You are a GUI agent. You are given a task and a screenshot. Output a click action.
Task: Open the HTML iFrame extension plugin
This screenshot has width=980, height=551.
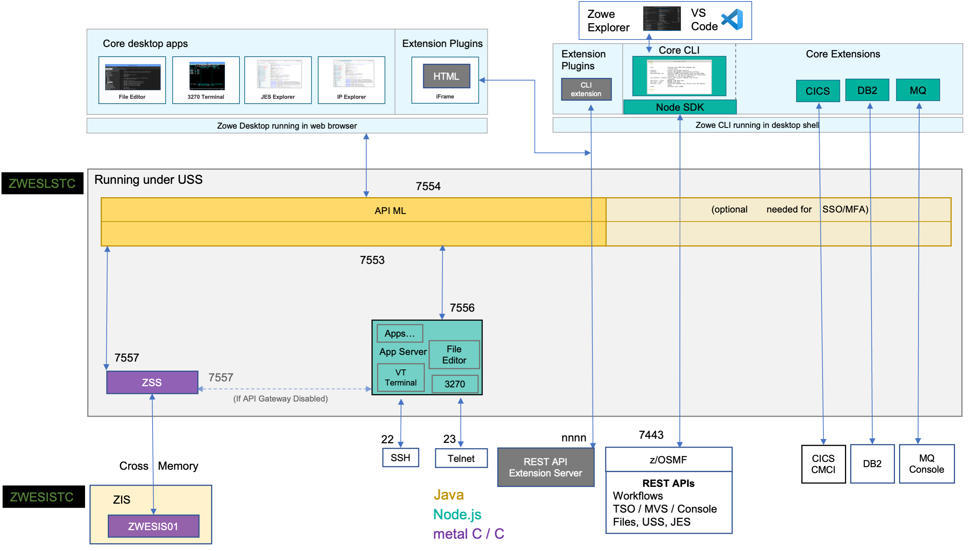click(446, 76)
